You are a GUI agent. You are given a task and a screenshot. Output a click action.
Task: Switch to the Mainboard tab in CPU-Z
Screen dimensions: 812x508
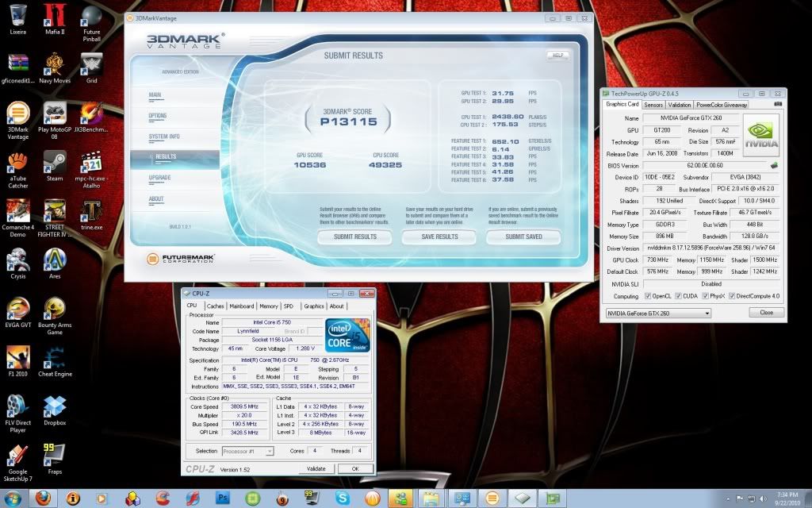pyautogui.click(x=241, y=306)
